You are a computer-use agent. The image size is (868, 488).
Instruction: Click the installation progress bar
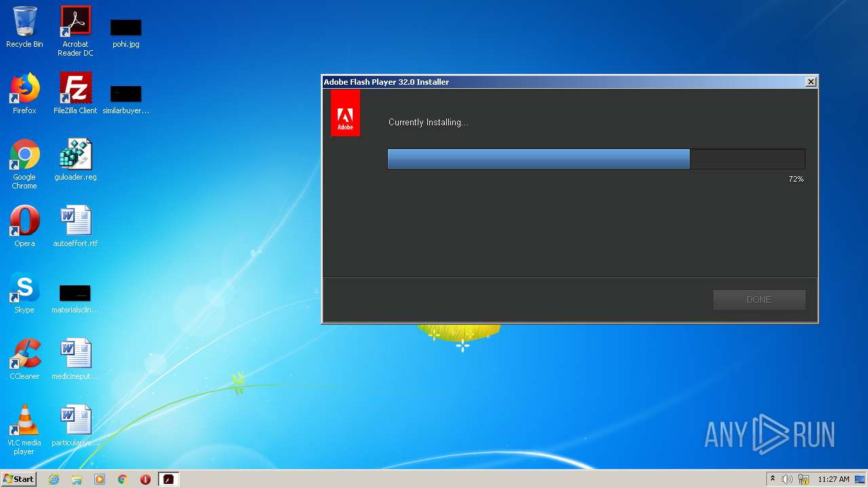(596, 159)
